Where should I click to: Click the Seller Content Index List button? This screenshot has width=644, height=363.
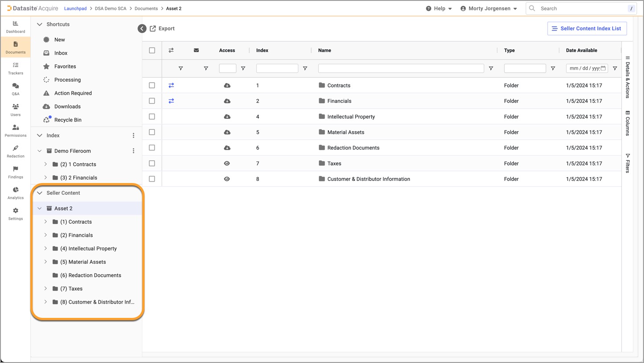pyautogui.click(x=586, y=29)
